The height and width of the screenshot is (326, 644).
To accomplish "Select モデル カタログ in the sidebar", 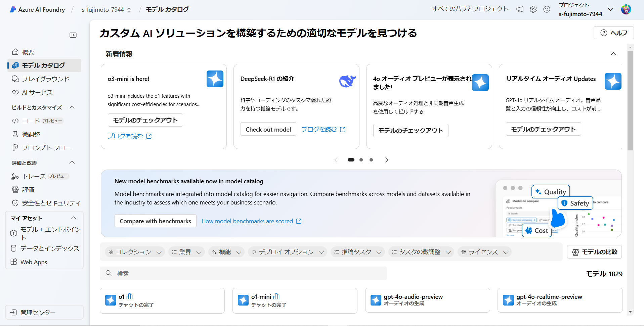I will pos(44,65).
